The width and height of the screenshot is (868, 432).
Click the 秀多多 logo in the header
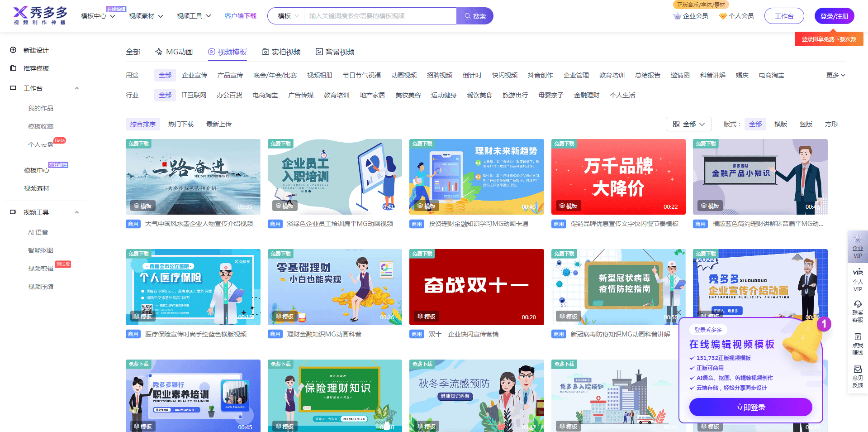tap(40, 15)
